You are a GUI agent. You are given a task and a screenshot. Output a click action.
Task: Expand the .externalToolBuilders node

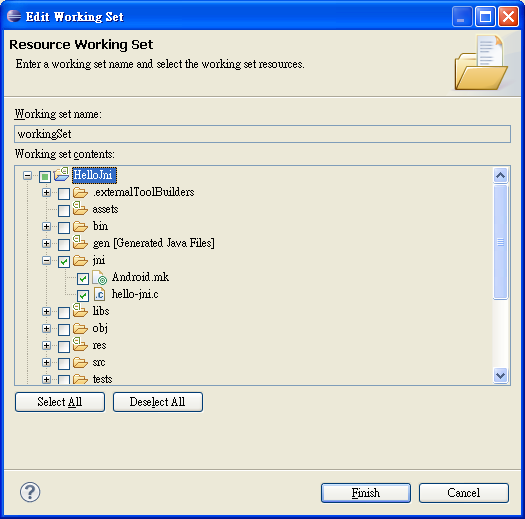(x=47, y=192)
